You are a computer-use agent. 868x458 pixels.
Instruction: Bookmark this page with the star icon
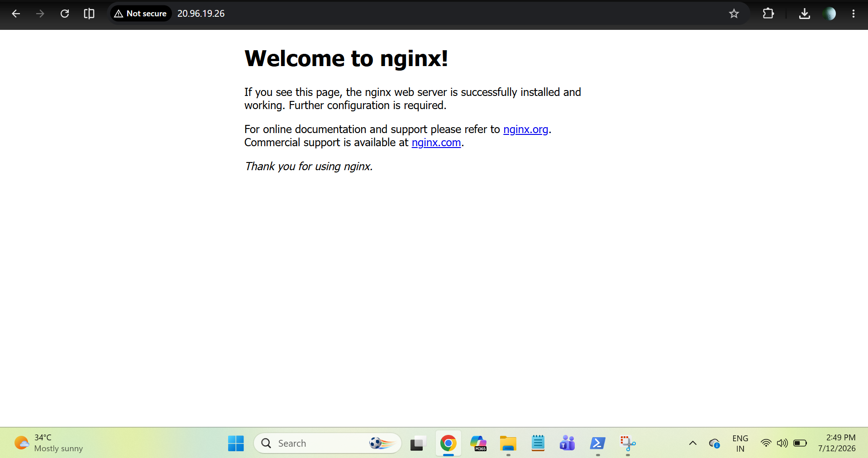point(734,14)
